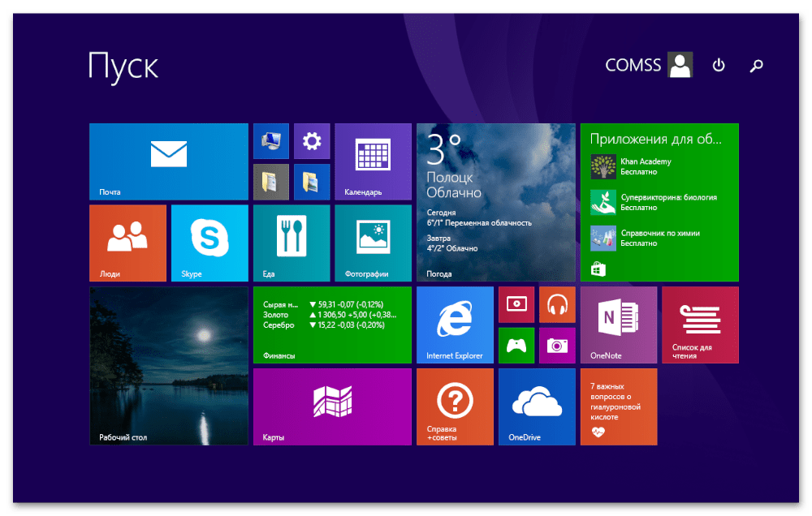Open PC settings gear tile
This screenshot has width=812, height=516.
click(312, 141)
